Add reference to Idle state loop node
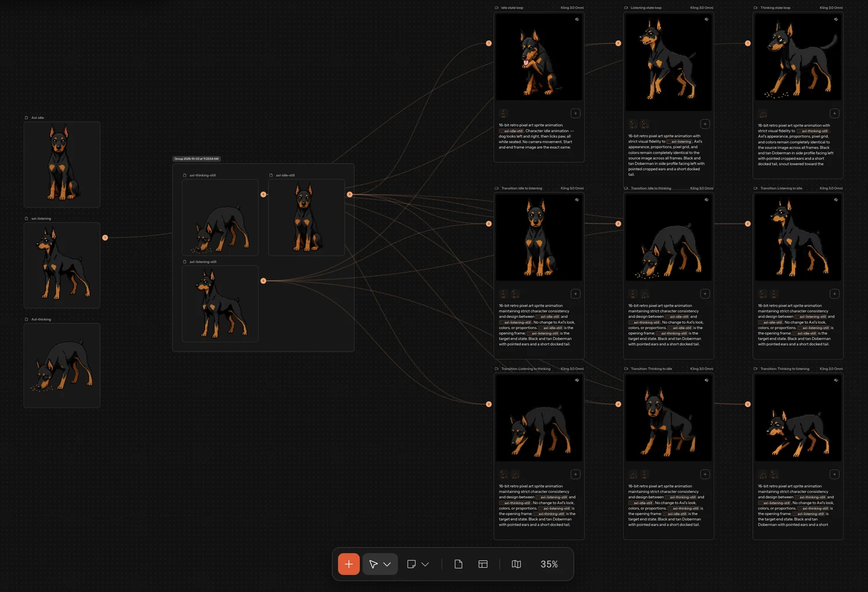 tap(576, 113)
